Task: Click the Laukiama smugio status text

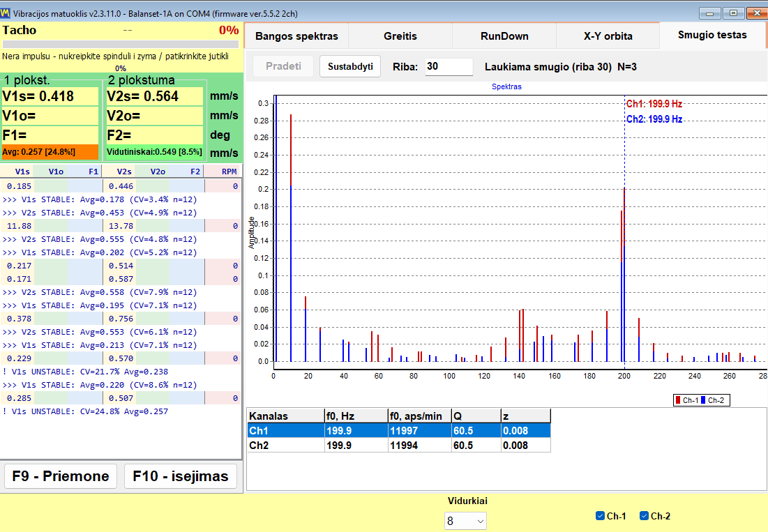Action: (560, 67)
